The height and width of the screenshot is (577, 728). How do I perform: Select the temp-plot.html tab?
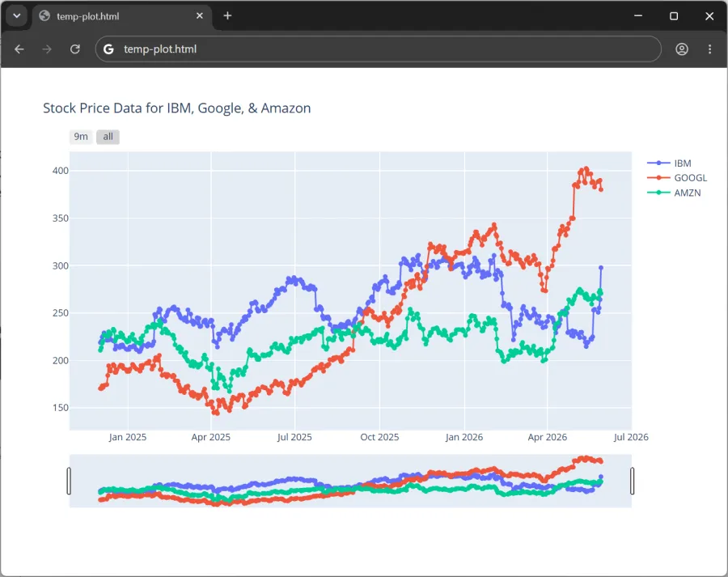122,16
